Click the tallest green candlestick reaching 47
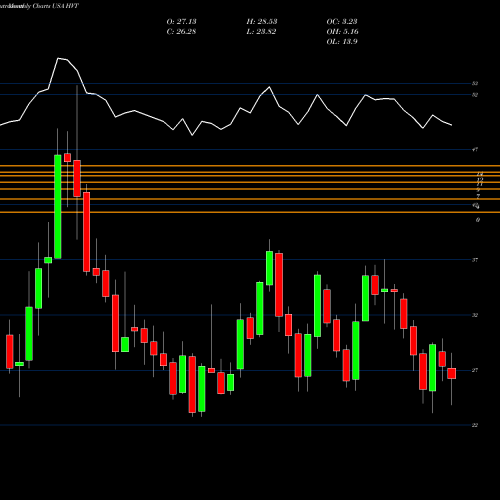The height and width of the screenshot is (500, 500). pos(58,207)
